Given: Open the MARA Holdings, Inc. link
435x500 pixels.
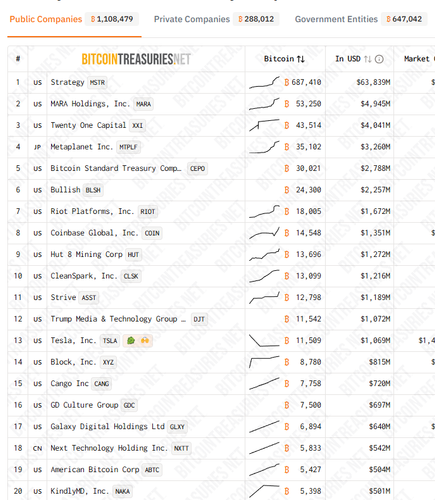Looking at the screenshot, I should pos(90,104).
